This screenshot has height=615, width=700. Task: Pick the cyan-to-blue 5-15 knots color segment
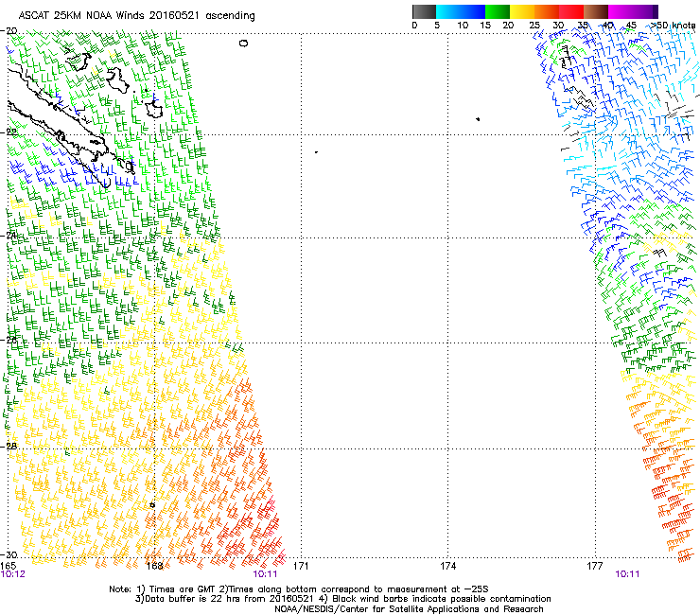pyautogui.click(x=461, y=11)
